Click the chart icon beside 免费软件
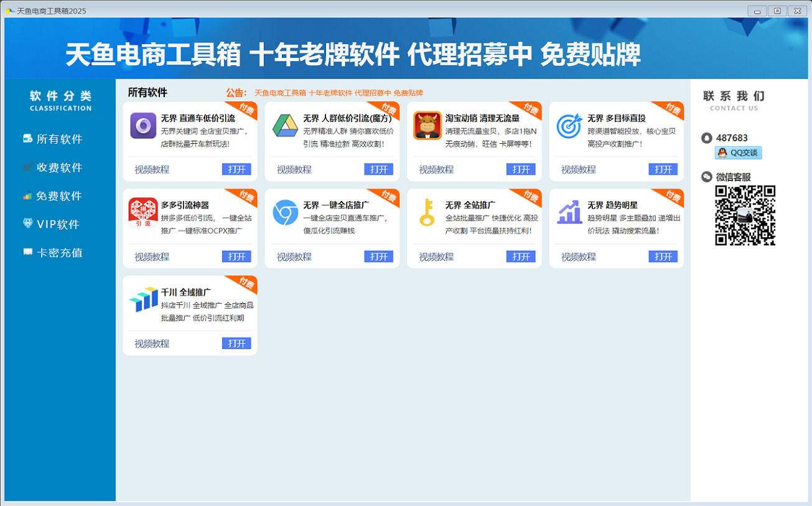Image resolution: width=812 pixels, height=506 pixels. pos(27,196)
